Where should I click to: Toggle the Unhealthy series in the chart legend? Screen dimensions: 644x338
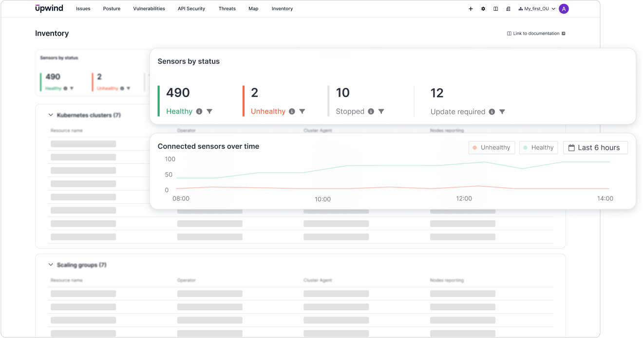pyautogui.click(x=492, y=147)
